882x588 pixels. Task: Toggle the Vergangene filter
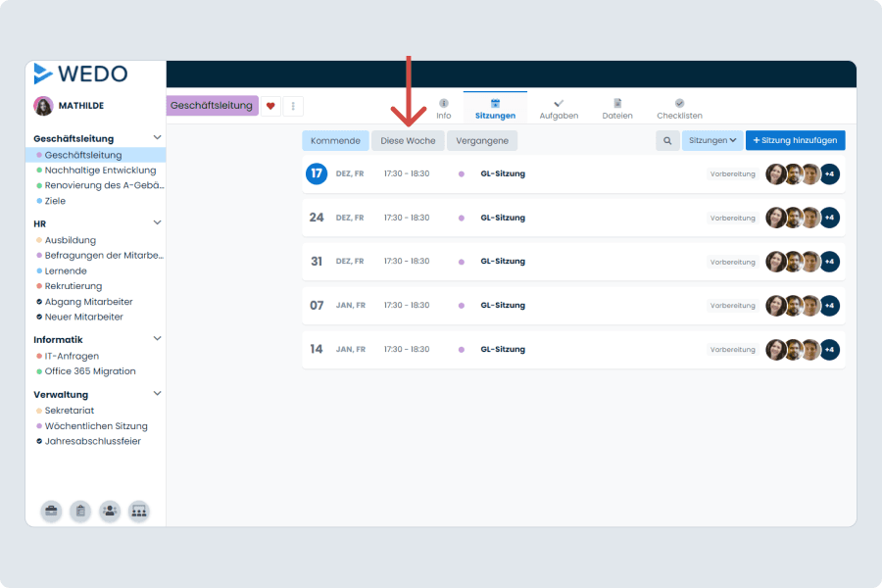[x=482, y=141]
